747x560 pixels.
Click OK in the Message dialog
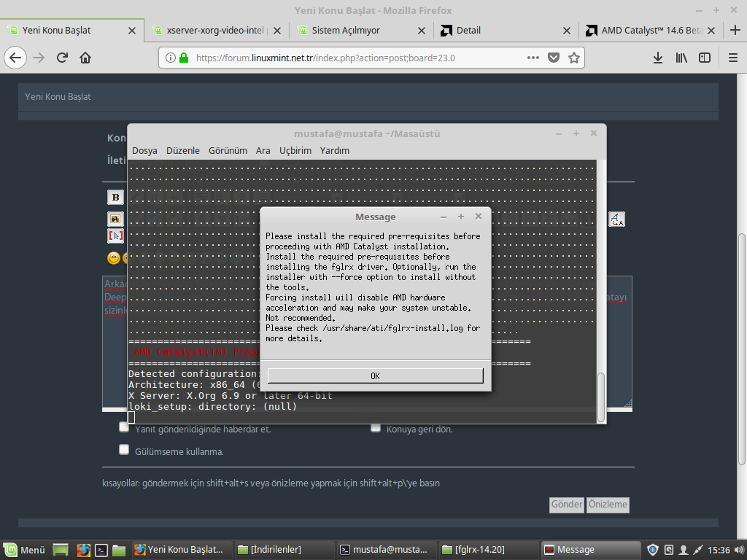[376, 376]
